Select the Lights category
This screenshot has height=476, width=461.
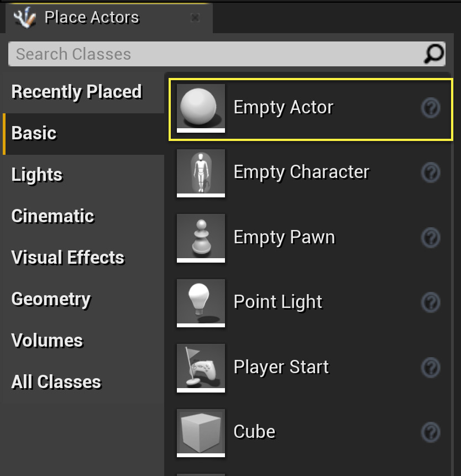coord(37,175)
